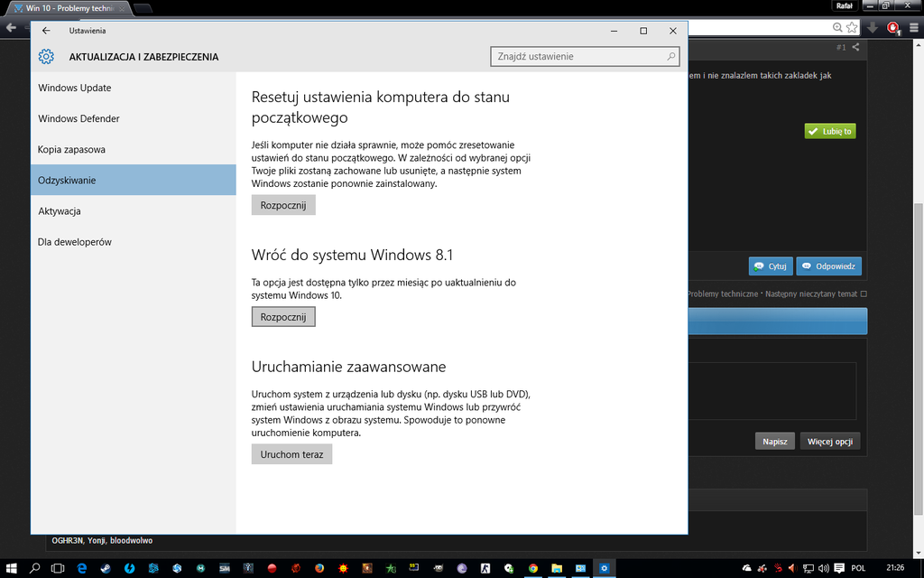Launch Microsoft Edge from the taskbar
This screenshot has width=924, height=578.
click(82, 569)
